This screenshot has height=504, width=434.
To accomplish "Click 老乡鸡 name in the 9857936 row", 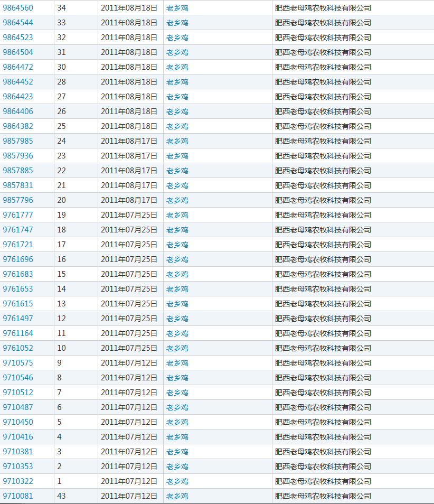I will point(177,156).
